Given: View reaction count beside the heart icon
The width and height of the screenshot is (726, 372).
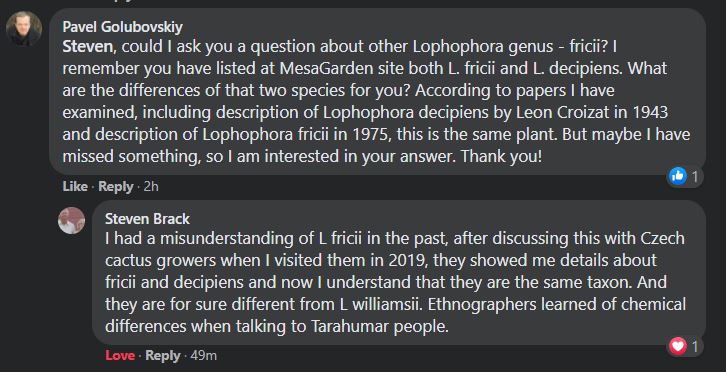Looking at the screenshot, I should click(x=695, y=346).
